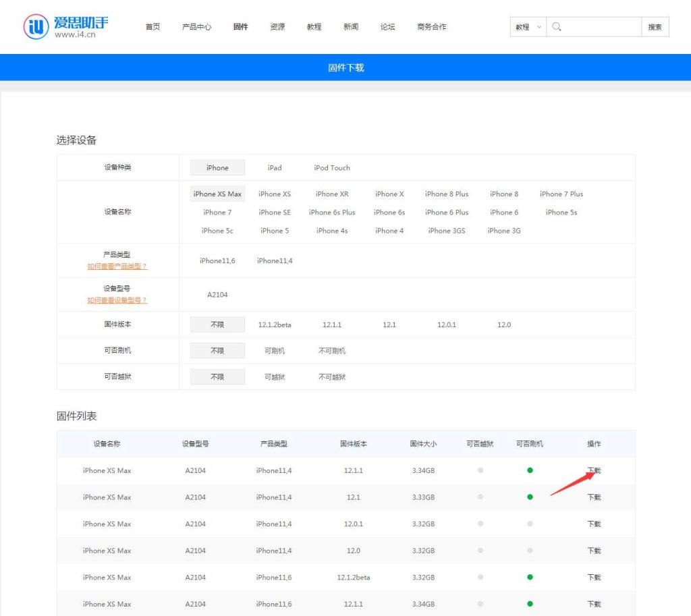Download the 12.1 firmware for iPhone11,4
691x616 pixels.
594,497
